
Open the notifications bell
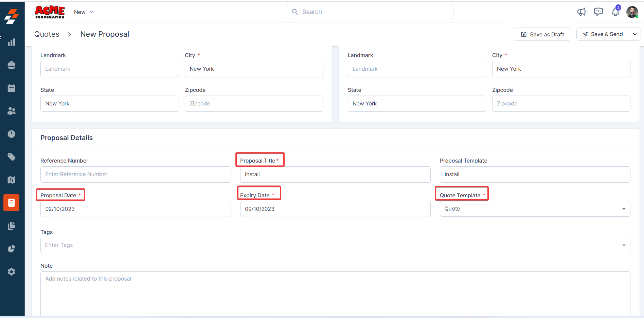tap(615, 12)
